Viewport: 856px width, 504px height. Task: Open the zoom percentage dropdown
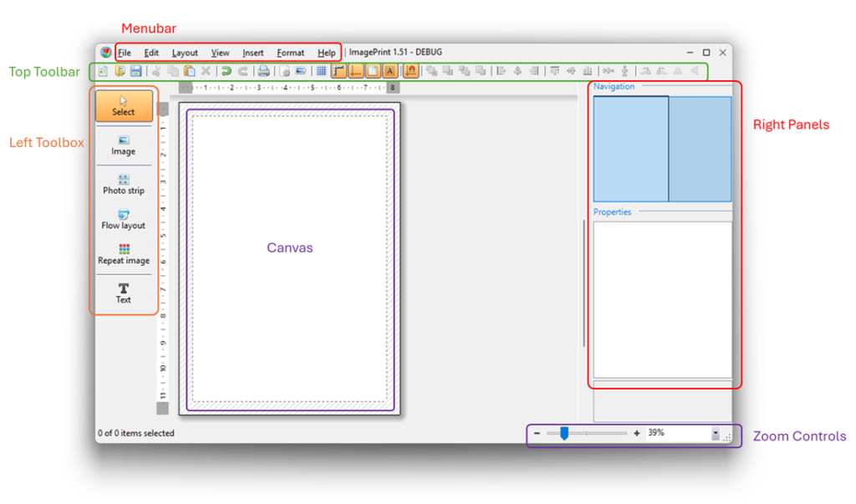714,433
